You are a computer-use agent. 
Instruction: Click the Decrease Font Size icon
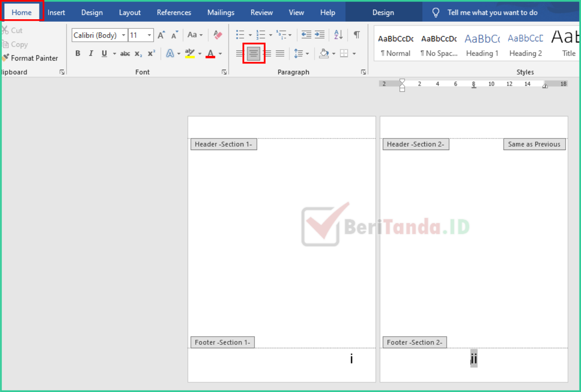(x=175, y=35)
